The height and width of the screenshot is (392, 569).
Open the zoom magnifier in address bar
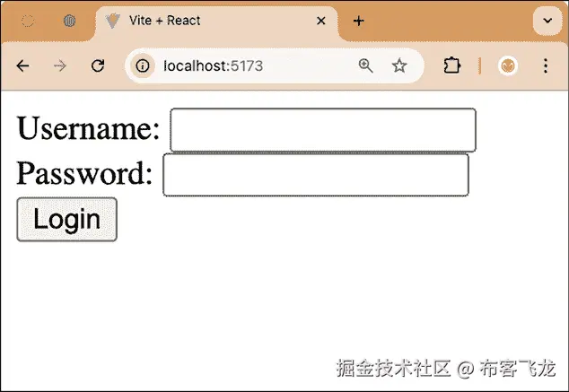pos(365,66)
